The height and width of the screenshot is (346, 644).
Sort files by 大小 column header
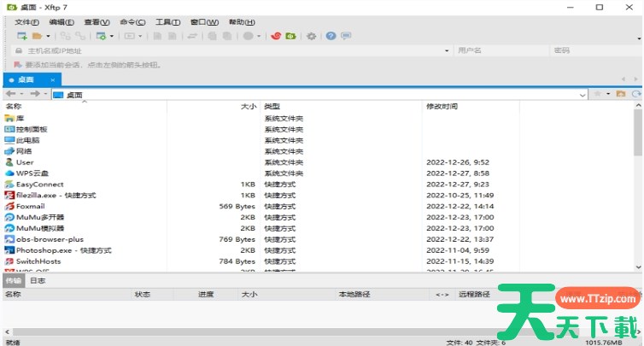[248, 107]
